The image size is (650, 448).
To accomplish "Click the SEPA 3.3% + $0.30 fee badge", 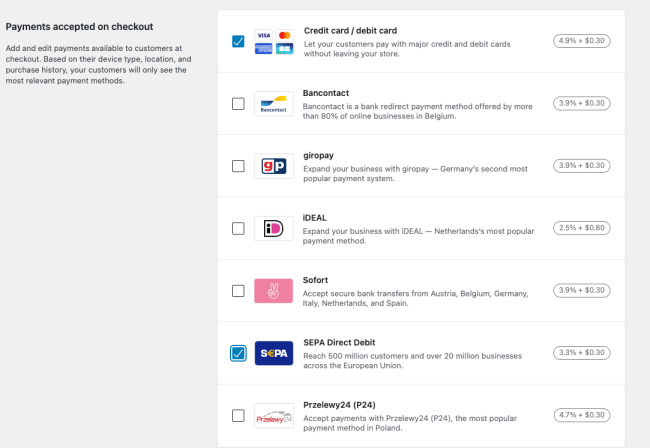I will tap(582, 353).
